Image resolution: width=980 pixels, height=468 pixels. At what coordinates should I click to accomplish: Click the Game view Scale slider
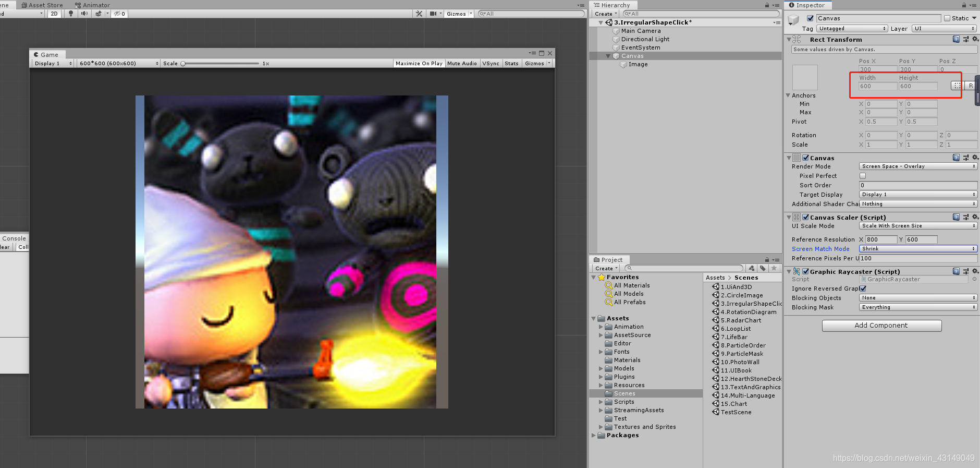click(x=220, y=64)
